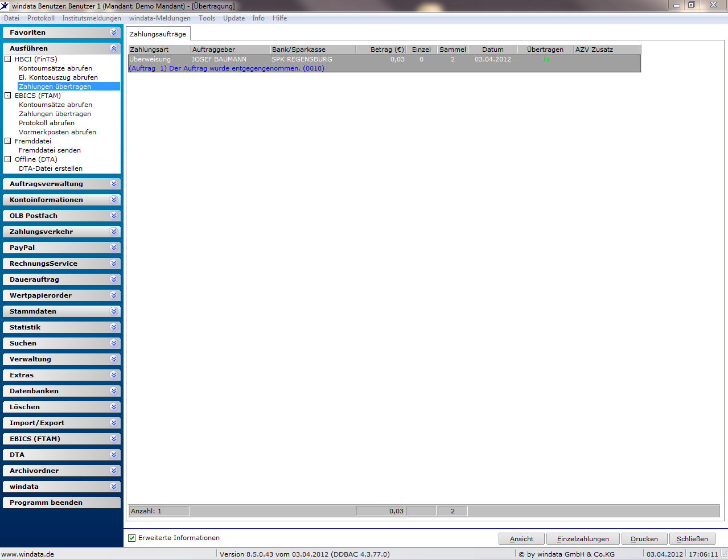This screenshot has width=728, height=560.
Task: Open the OLB Postfach section
Action: click(61, 216)
